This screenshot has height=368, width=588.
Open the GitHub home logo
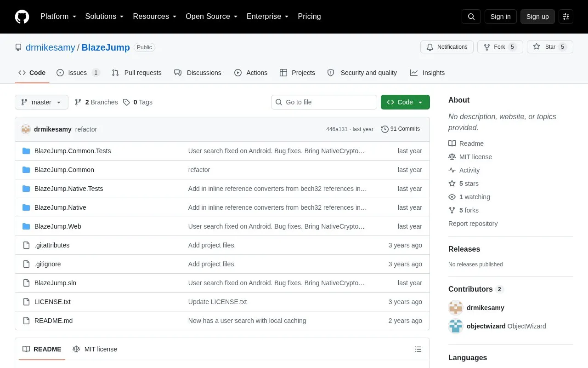(x=22, y=17)
